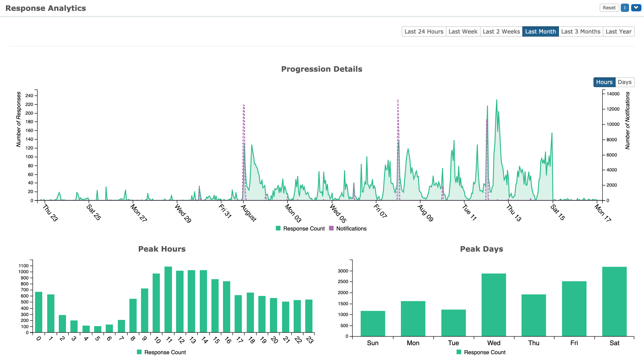Viewport: 644px width, 364px height.
Task: Collapse the Response Analytics panel via chevron
Action: 636,7
